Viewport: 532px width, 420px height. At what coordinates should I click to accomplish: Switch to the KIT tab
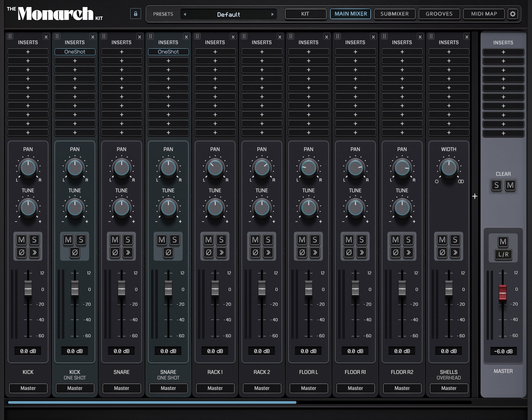click(305, 14)
